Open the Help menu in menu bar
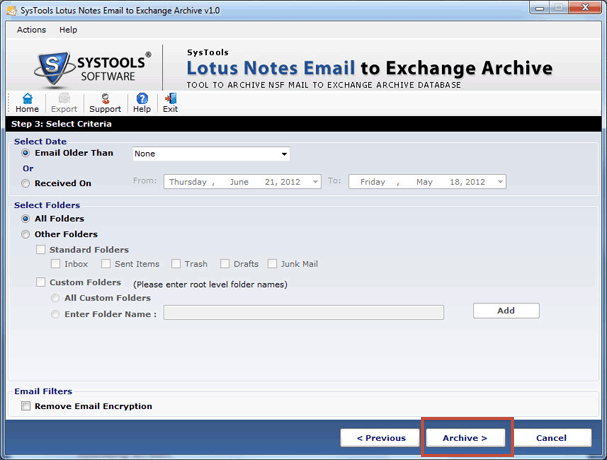This screenshot has height=460, width=607. click(68, 30)
